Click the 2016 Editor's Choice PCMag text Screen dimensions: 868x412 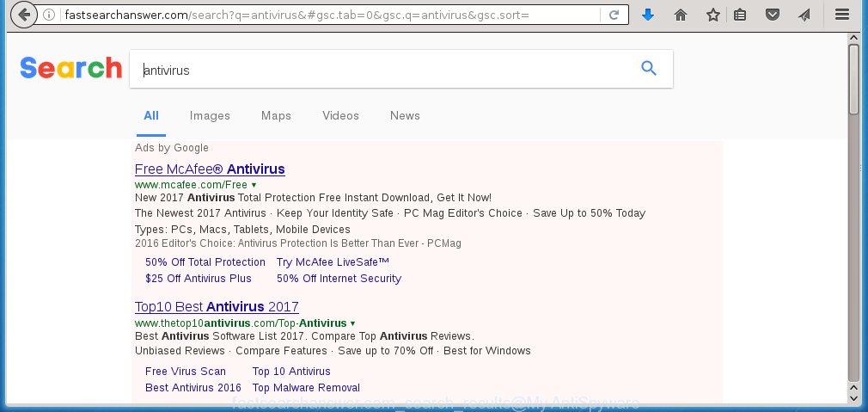click(x=298, y=243)
